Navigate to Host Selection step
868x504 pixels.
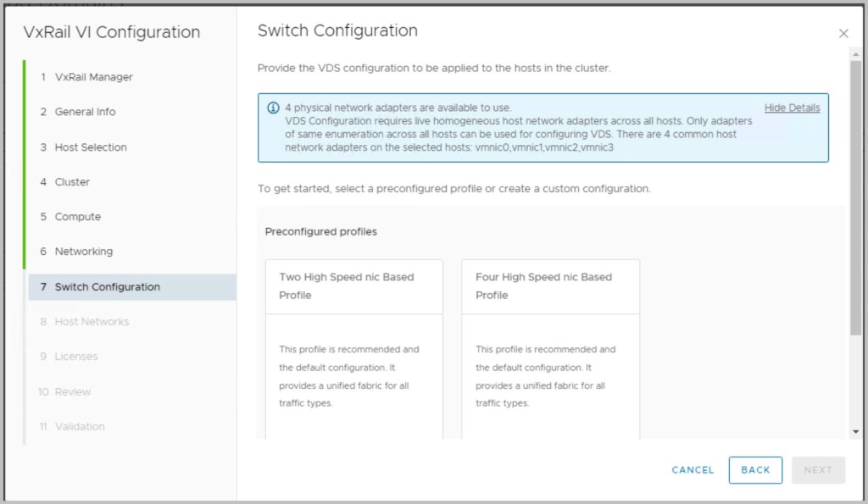click(91, 147)
